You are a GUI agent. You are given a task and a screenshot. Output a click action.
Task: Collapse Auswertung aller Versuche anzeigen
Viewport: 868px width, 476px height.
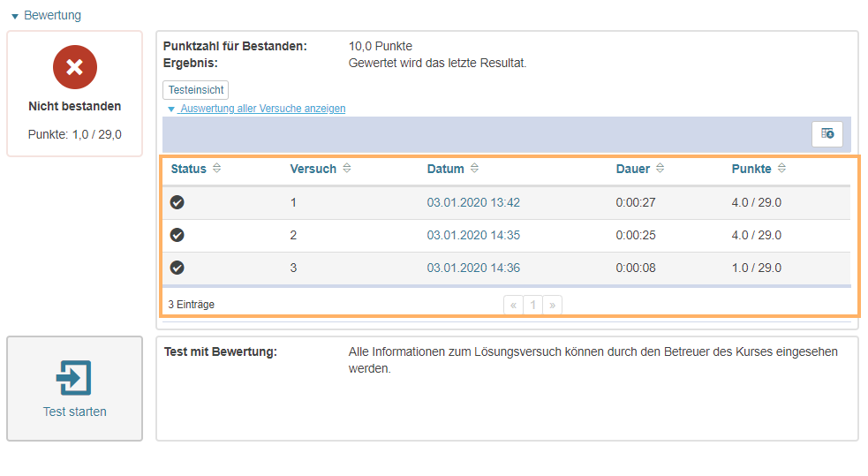pyautogui.click(x=257, y=109)
